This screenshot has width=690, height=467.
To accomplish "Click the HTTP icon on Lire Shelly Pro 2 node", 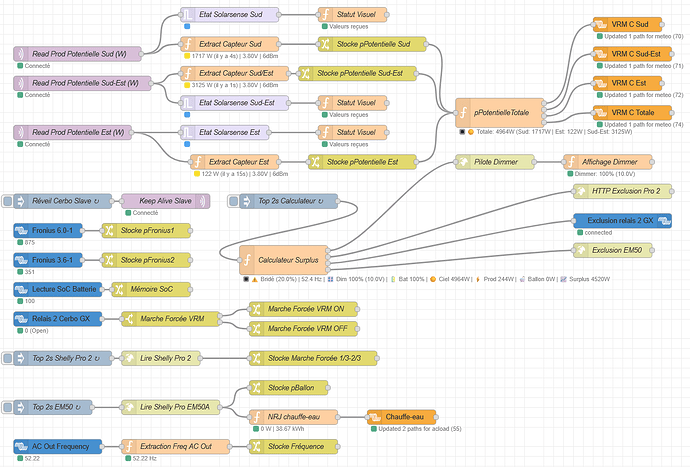I will [129, 358].
